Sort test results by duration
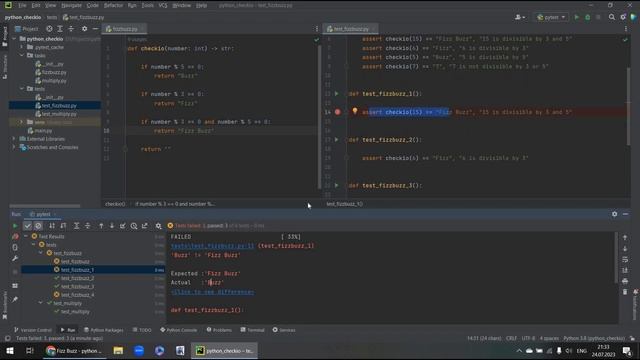Image resolution: width=640 pixels, height=360 pixels. pos(63,226)
